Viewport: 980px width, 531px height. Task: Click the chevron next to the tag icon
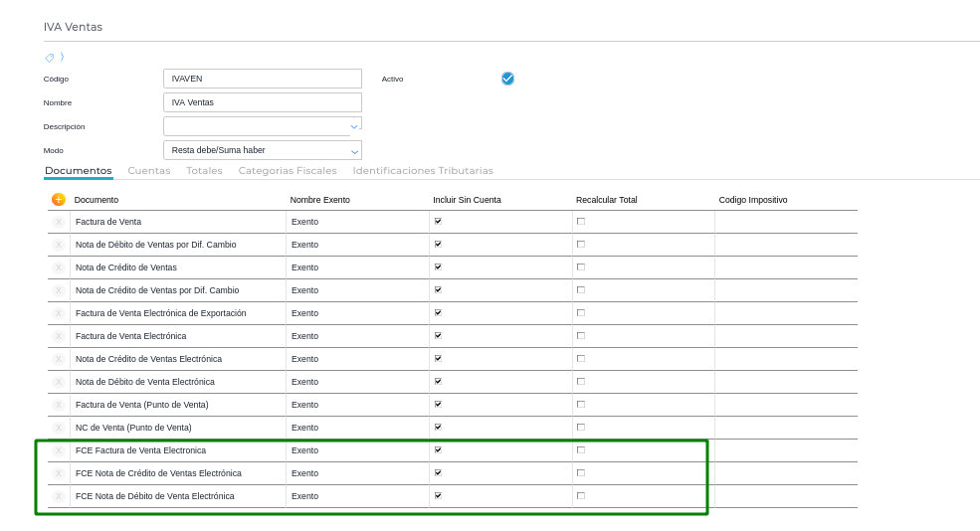pos(62,58)
